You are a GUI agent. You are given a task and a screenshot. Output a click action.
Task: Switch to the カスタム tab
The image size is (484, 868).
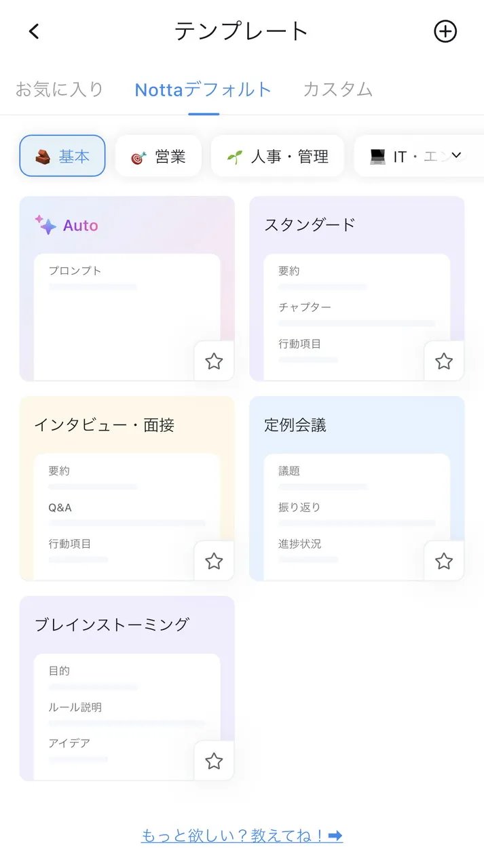click(337, 89)
